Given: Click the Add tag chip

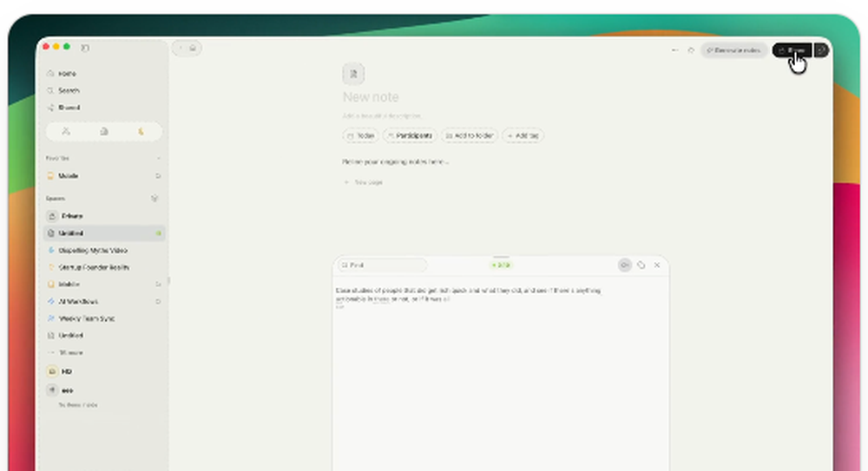Looking at the screenshot, I should click(523, 135).
